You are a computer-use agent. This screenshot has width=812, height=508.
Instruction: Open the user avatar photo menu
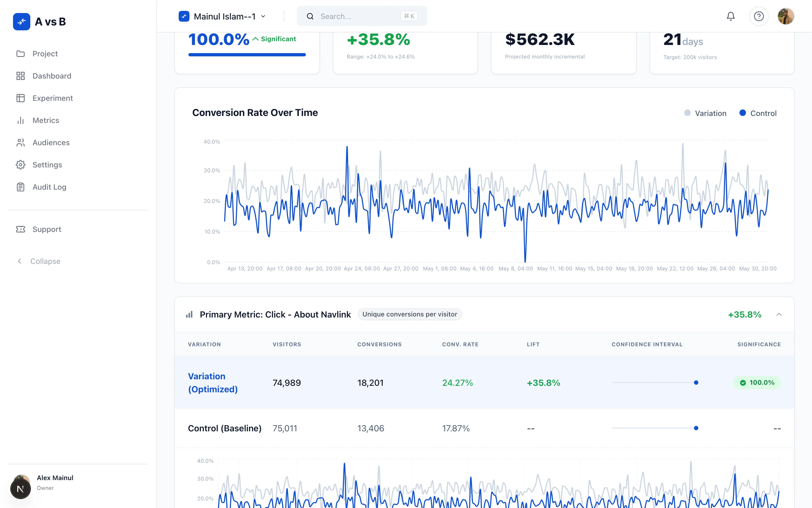[786, 16]
